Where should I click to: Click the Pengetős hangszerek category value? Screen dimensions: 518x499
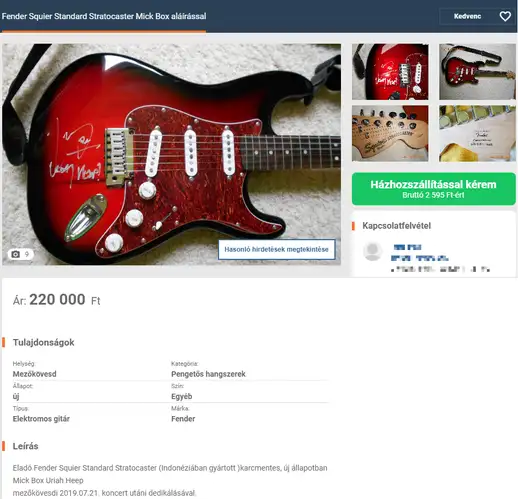208,374
